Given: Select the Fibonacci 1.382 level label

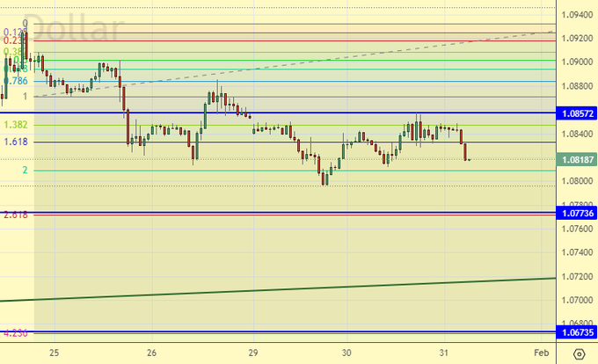Looking at the screenshot, I should 15,125.
